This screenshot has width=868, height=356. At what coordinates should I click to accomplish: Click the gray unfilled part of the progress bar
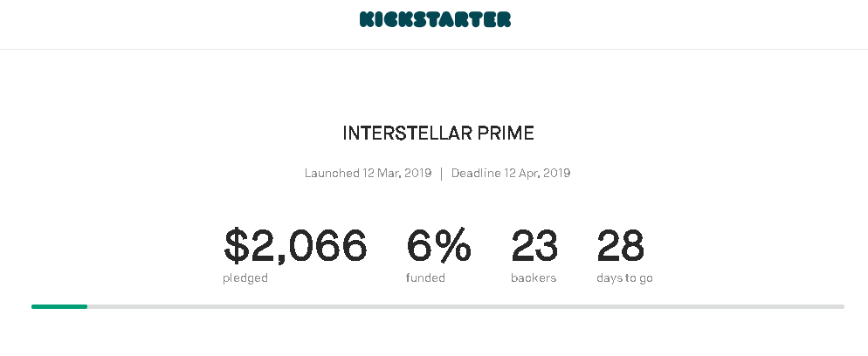465,306
